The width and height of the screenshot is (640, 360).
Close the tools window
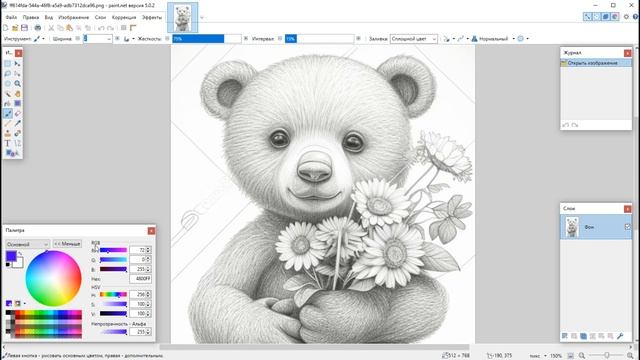[18, 53]
